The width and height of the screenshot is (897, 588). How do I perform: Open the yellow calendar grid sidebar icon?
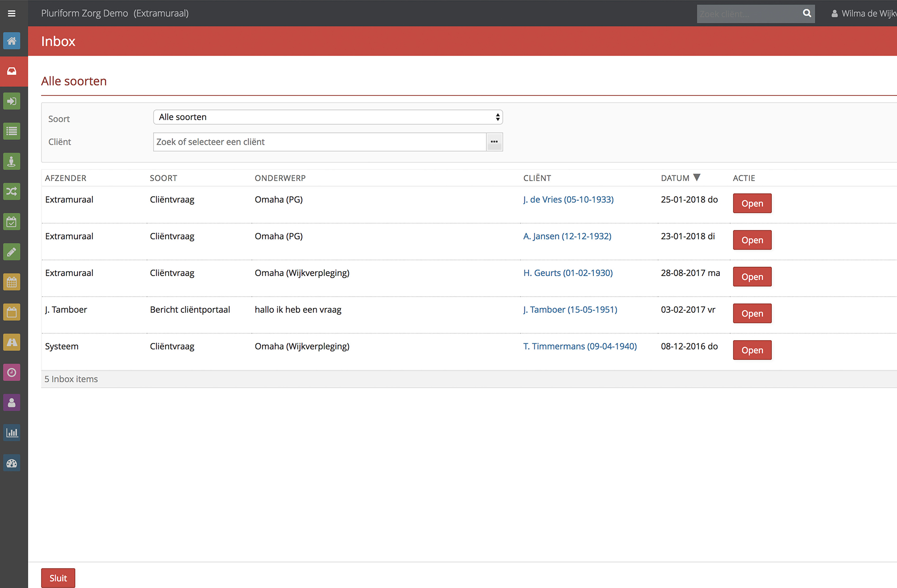pos(12,282)
